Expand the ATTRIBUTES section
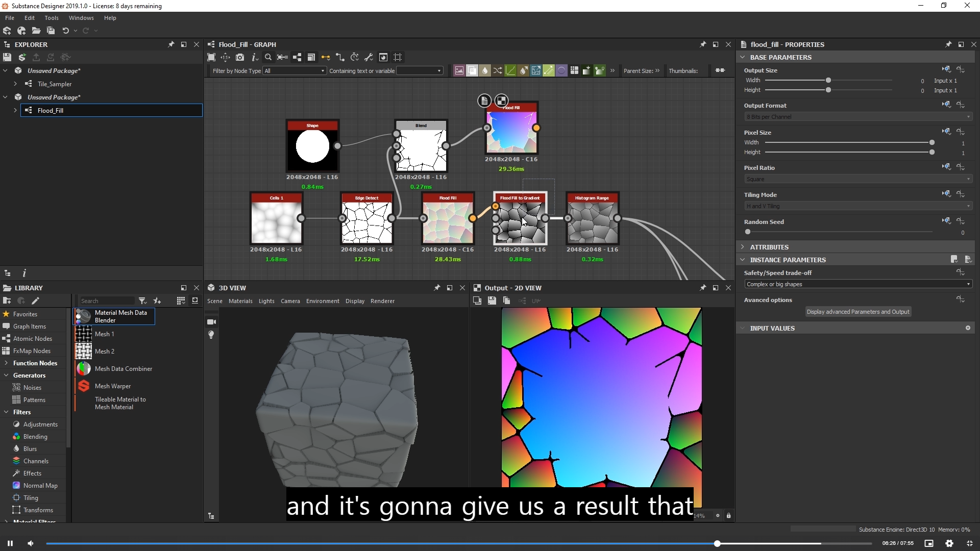Image resolution: width=980 pixels, height=551 pixels. pos(769,247)
